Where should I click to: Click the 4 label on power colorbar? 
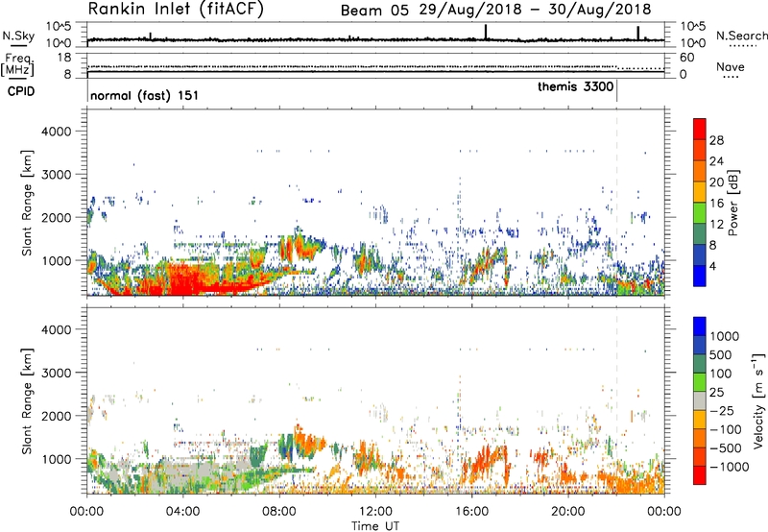pyautogui.click(x=712, y=266)
